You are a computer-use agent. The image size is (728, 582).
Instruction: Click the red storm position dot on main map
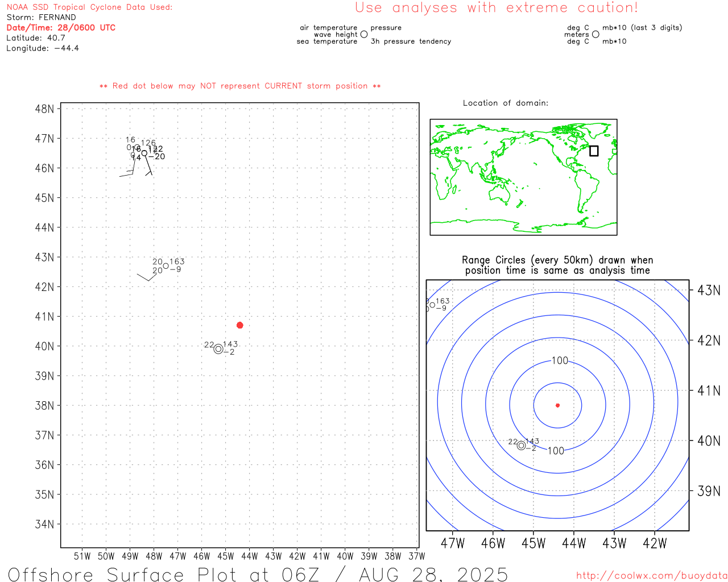tap(240, 325)
